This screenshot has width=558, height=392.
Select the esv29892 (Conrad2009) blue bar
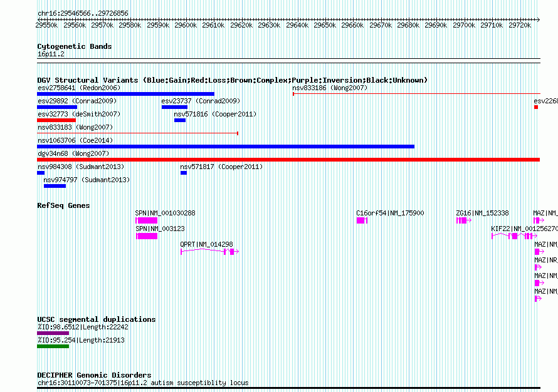point(57,107)
